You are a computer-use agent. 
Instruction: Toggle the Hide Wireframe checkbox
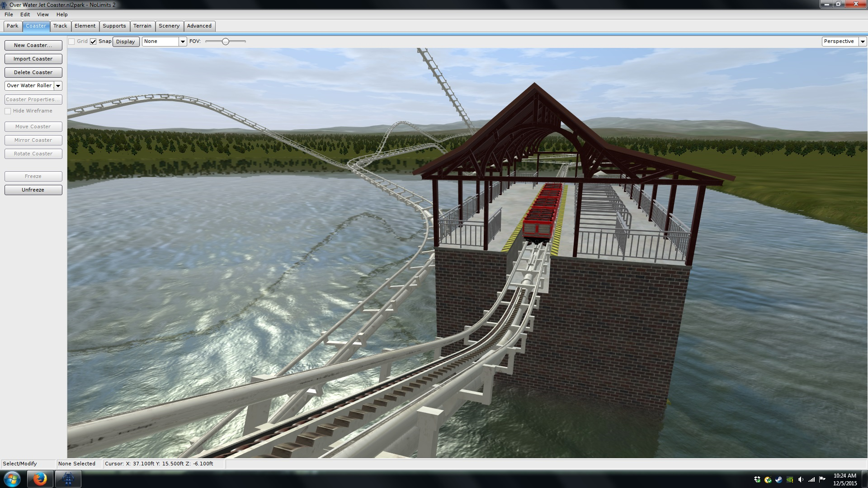[8, 111]
